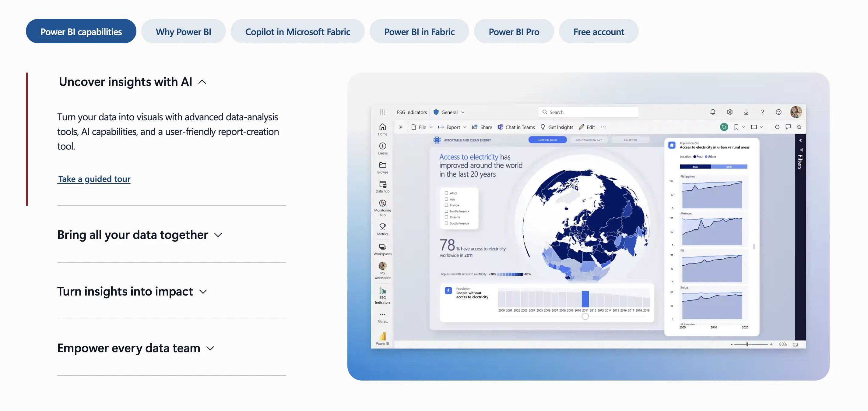Open the bookmark dropdown arrow

pyautogui.click(x=744, y=127)
